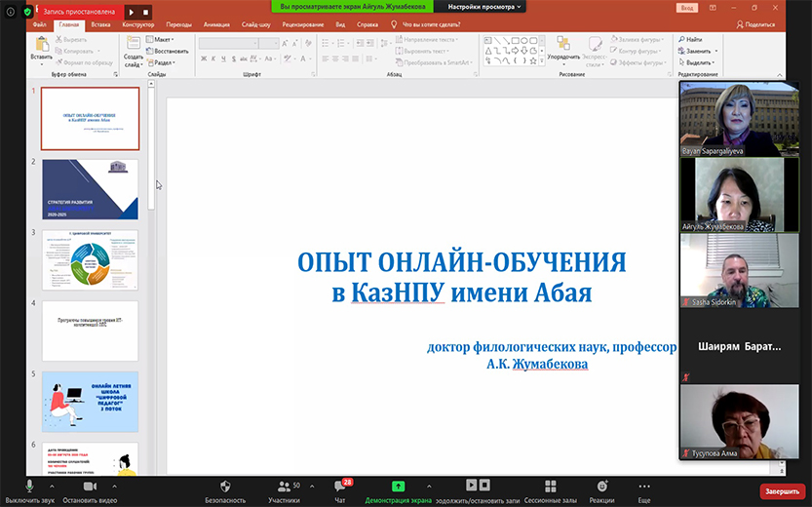This screenshot has width=812, height=507.
Task: Toggle bold (Ж) formatting
Action: 204,59
